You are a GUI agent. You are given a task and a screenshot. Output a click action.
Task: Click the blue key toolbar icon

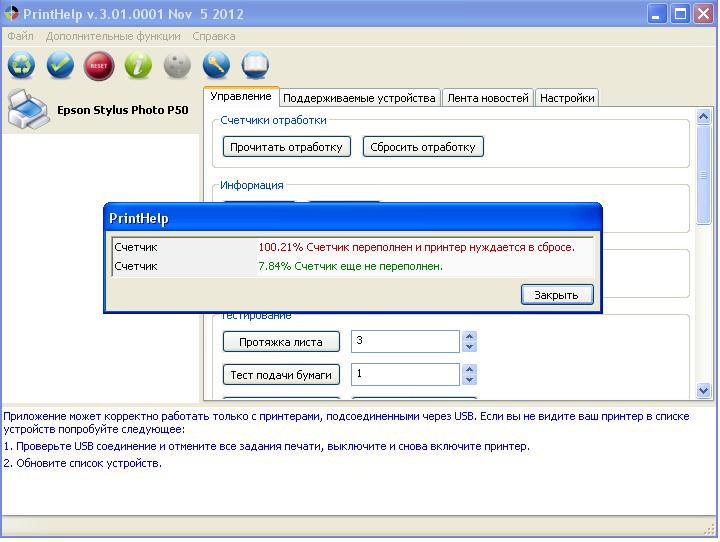216,65
